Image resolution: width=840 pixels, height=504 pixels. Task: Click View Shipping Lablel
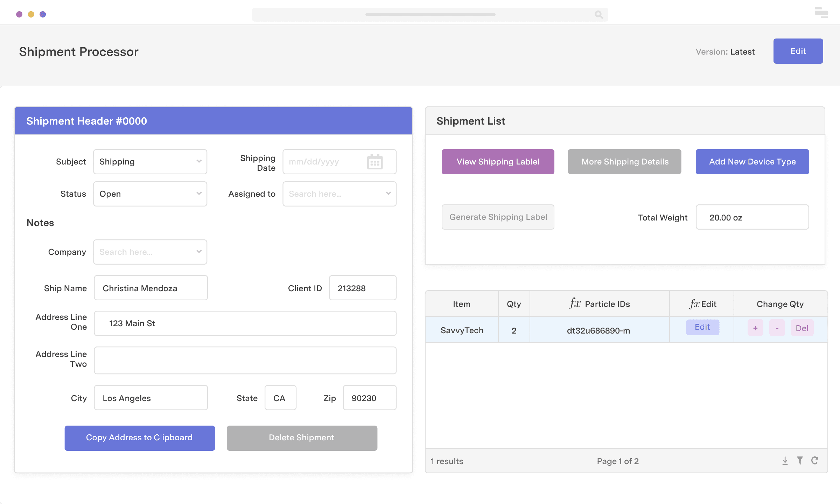point(498,161)
